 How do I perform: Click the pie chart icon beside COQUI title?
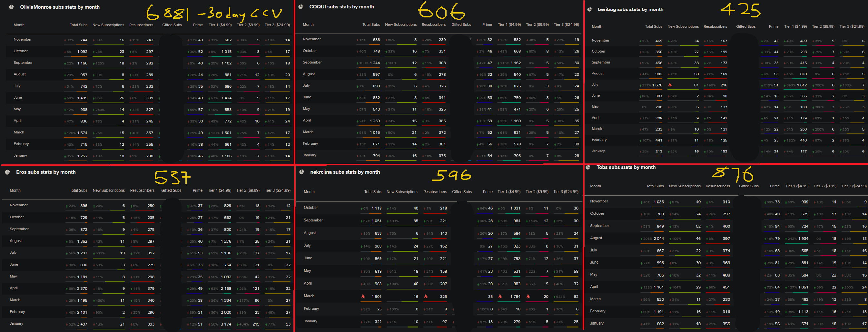pyautogui.click(x=301, y=7)
